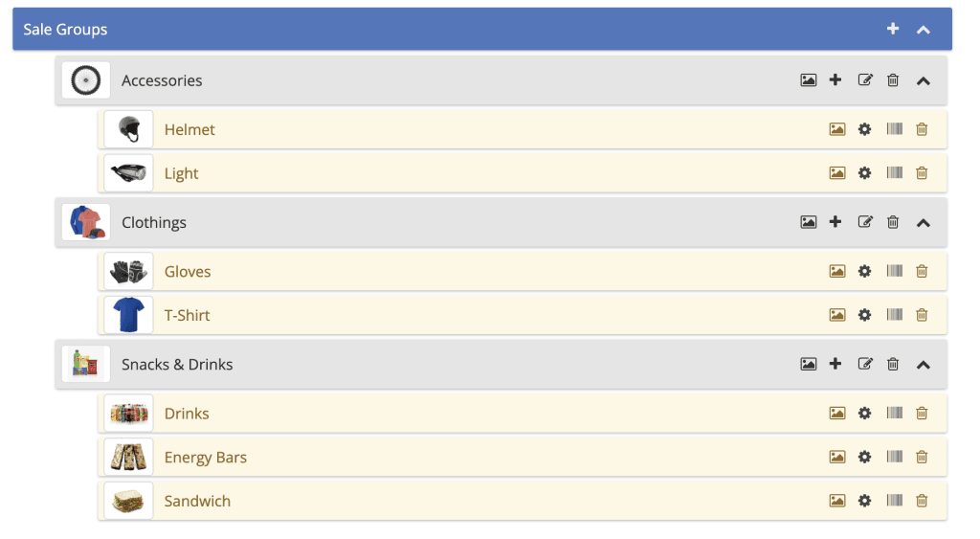Viewport: 980px width, 539px height.
Task: Delete the Accessories group
Action: [x=893, y=80]
